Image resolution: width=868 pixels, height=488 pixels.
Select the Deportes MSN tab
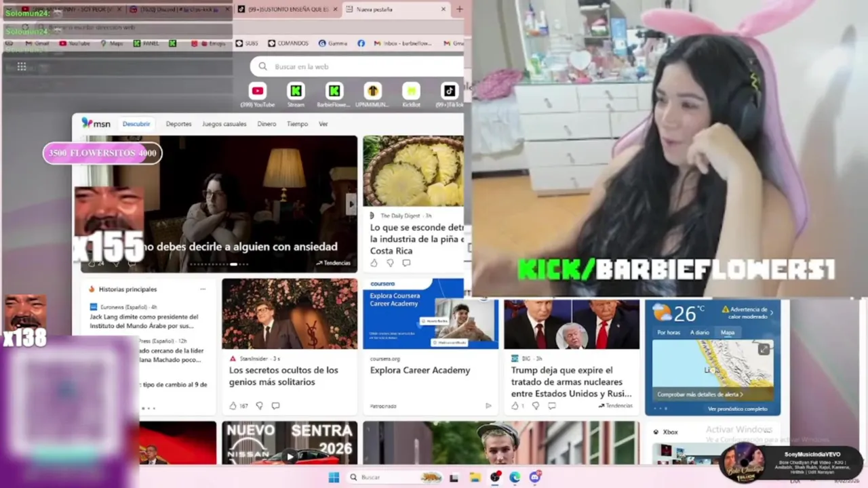click(x=178, y=124)
